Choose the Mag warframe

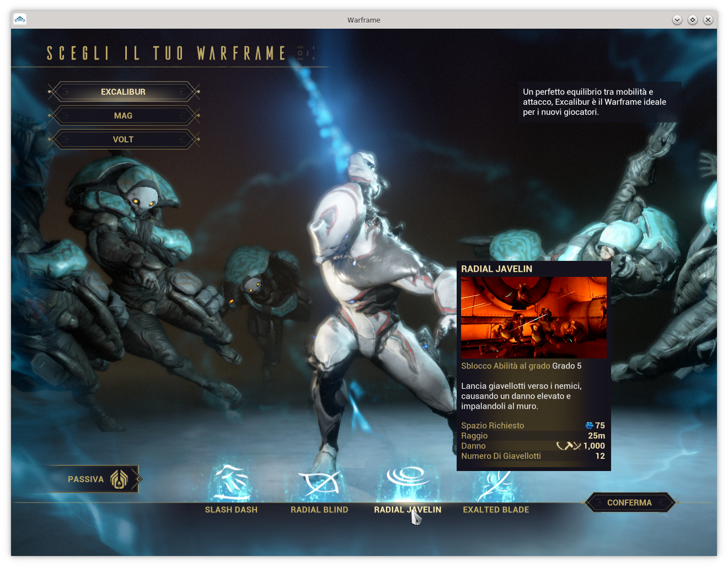(x=124, y=115)
